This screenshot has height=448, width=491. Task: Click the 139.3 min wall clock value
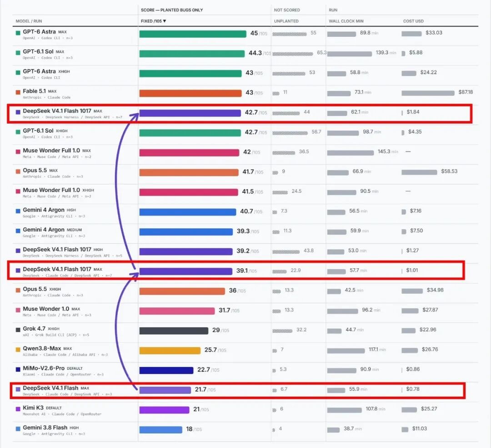(386, 53)
